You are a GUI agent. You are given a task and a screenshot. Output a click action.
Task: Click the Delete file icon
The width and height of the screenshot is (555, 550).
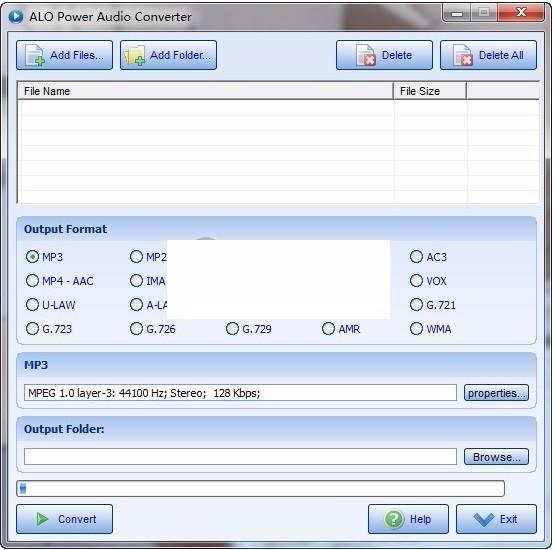(366, 55)
